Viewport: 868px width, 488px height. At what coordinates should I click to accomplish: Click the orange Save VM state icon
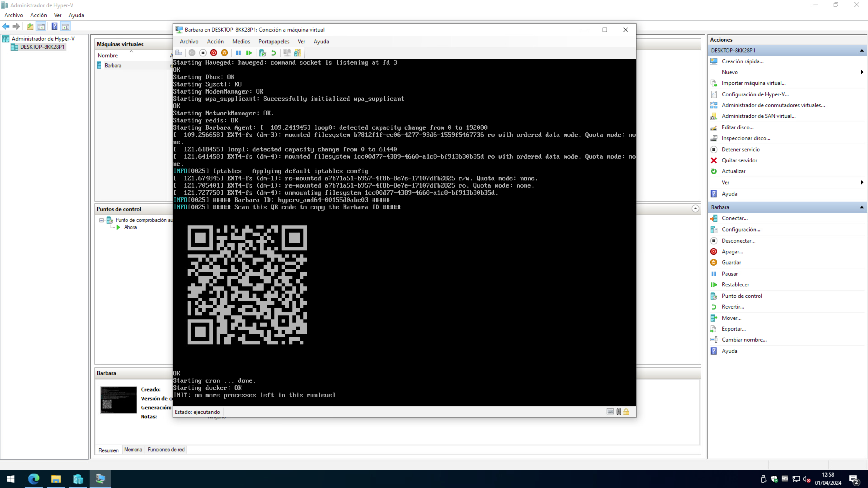point(224,53)
